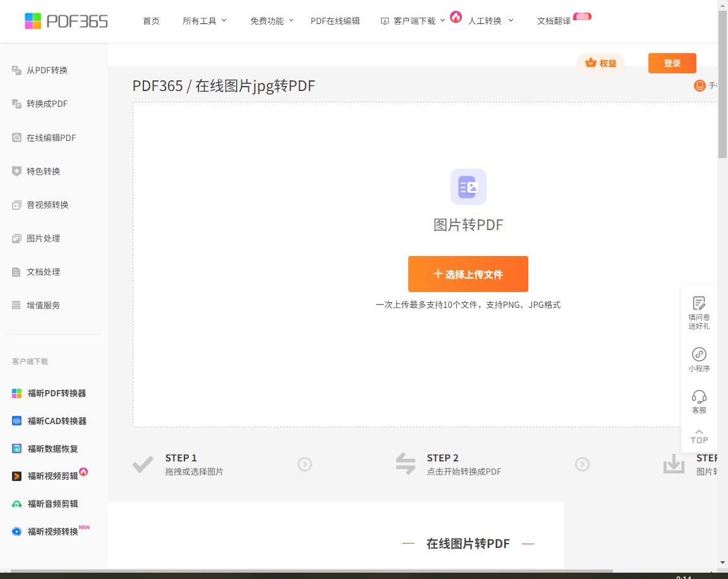Click the 福昕音频剪辑 green icon
Screen dimensions: 728x579
pyautogui.click(x=16, y=504)
